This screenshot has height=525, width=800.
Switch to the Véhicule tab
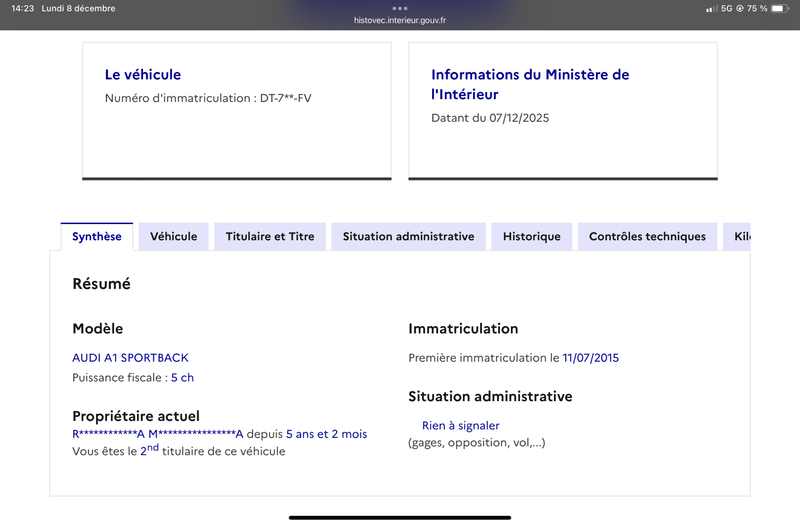(x=174, y=237)
